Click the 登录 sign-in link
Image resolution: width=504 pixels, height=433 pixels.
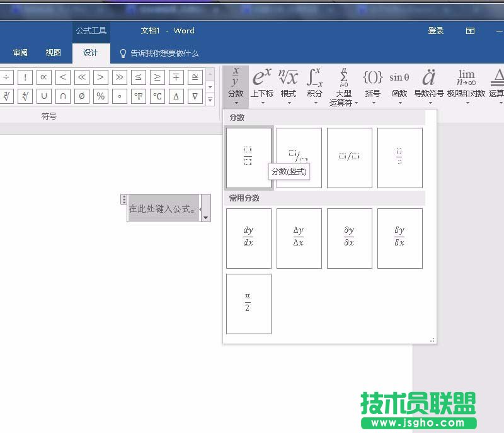click(x=435, y=30)
